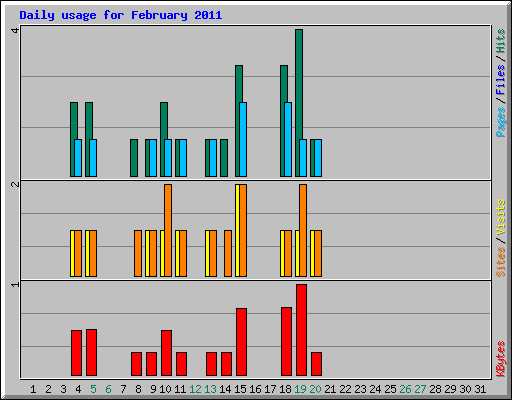Select day label 2 on the x-axis

point(48,389)
